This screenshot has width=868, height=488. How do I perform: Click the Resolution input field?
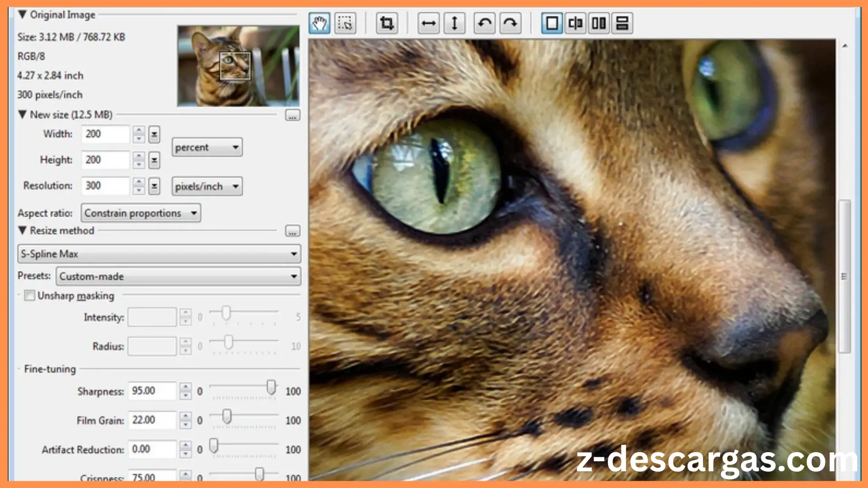106,186
